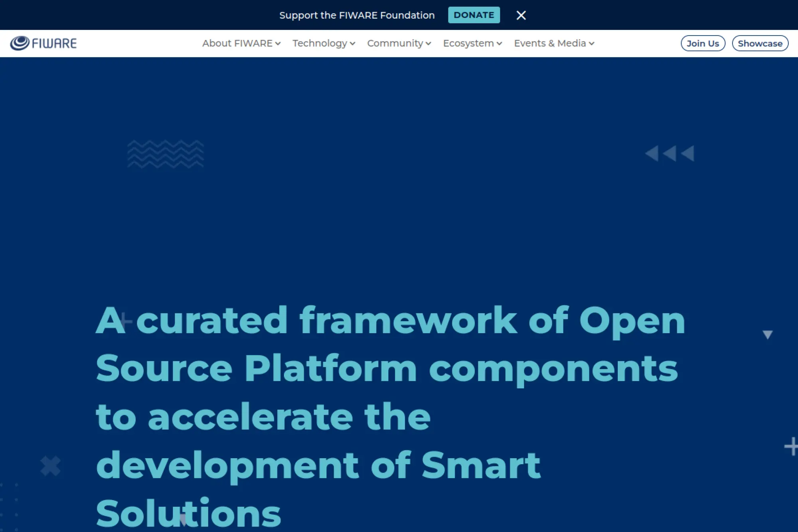
Task: Select the Community menu item
Action: point(395,44)
